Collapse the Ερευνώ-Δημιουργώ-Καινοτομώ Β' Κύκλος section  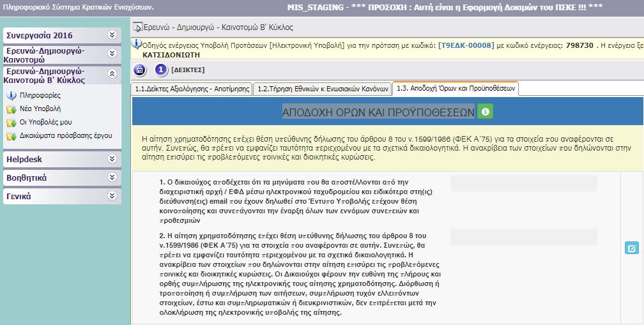click(x=112, y=74)
